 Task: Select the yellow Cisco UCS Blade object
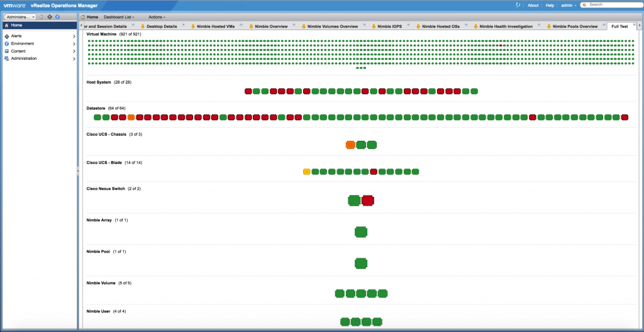tap(306, 172)
